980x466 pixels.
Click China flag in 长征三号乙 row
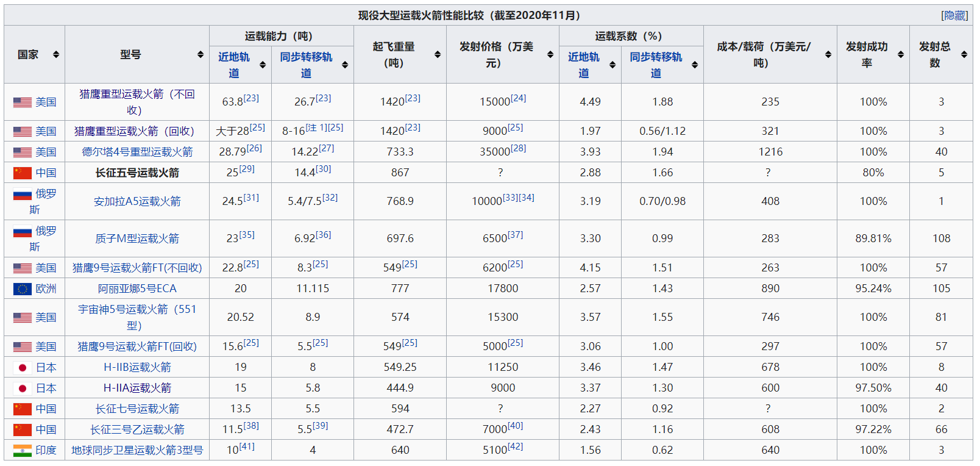pyautogui.click(x=23, y=429)
